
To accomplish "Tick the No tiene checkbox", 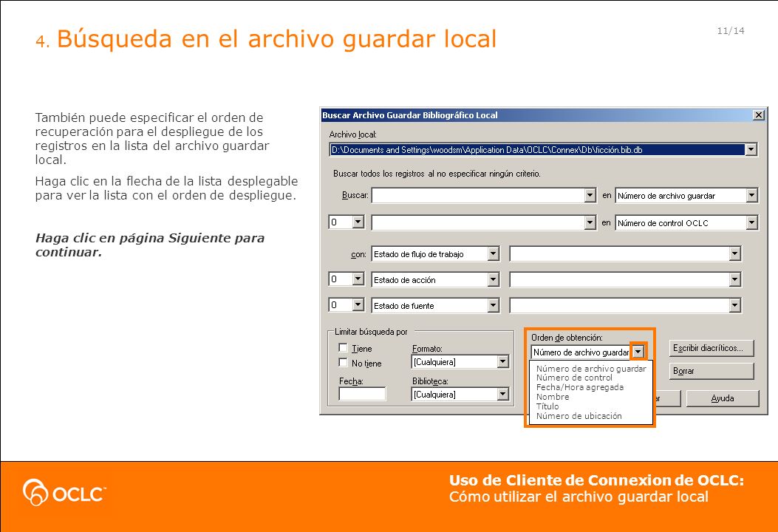I will [343, 362].
